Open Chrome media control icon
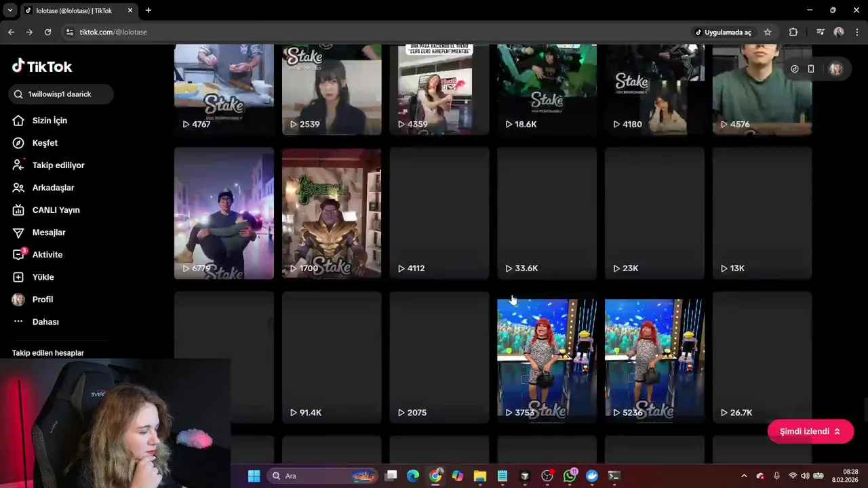The height and width of the screenshot is (488, 868). [821, 32]
